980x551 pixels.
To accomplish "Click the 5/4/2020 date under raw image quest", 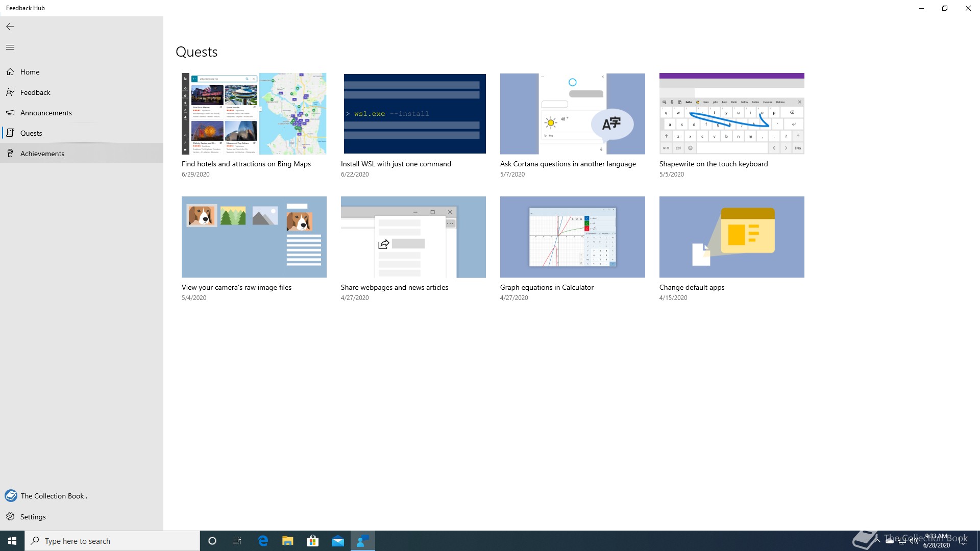I will (x=194, y=298).
